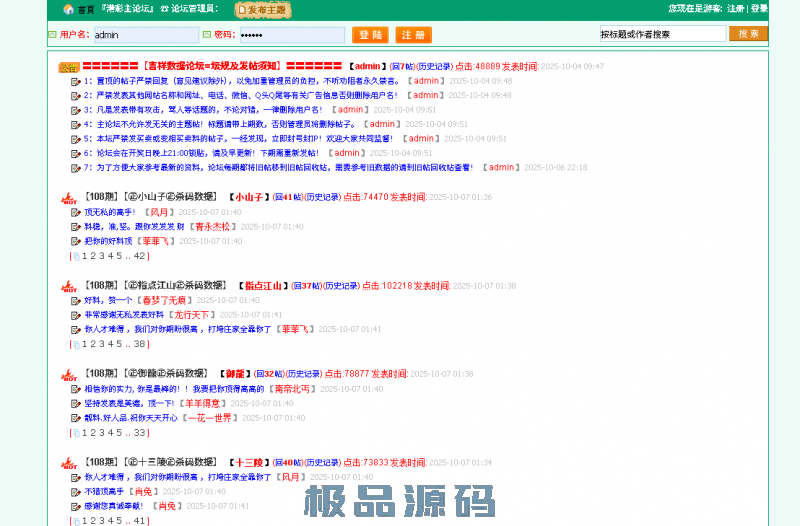Click user 龙行天下 in reply
Viewport: 800px width, 526px height.
tap(192, 315)
